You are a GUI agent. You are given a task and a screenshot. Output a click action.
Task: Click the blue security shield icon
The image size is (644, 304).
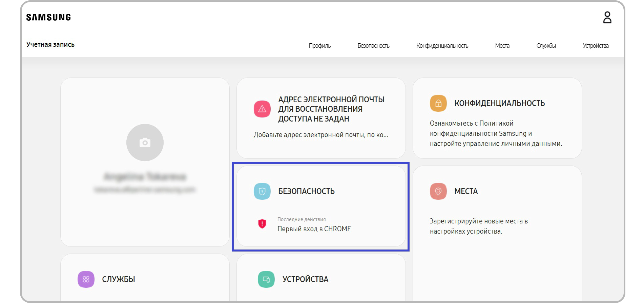[262, 191]
